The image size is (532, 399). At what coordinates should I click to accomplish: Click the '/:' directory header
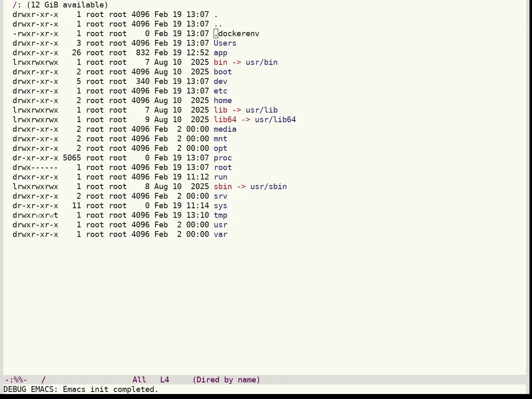[x=17, y=5]
